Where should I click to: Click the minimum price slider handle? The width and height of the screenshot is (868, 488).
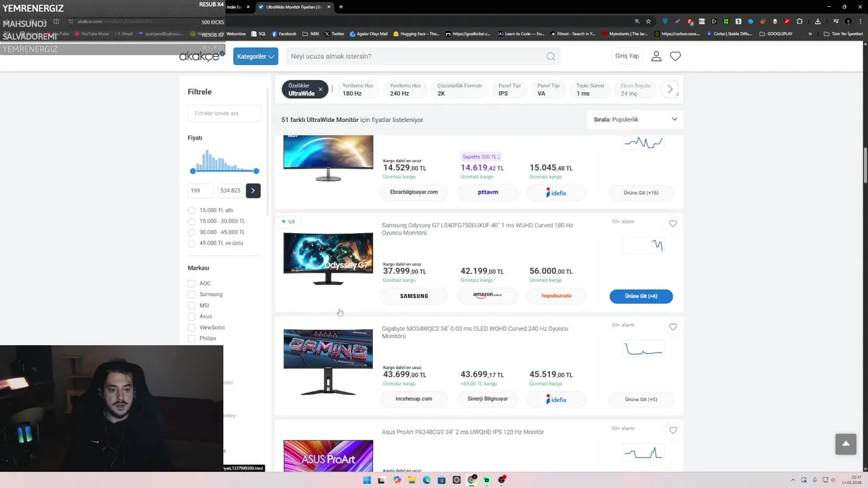pos(193,171)
